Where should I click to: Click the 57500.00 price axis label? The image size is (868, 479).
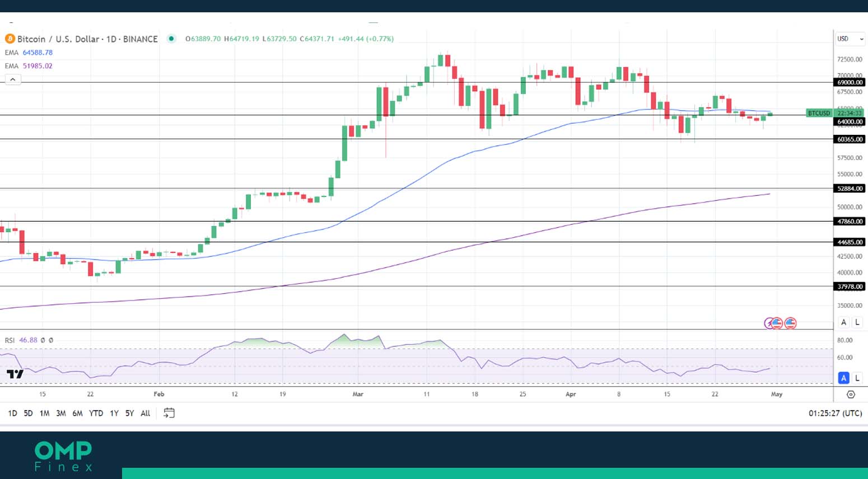(850, 158)
